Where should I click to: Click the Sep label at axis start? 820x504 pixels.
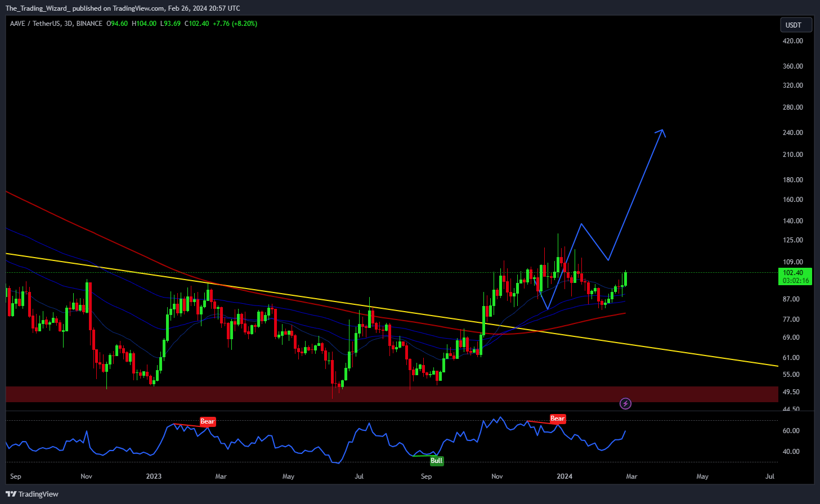16,476
